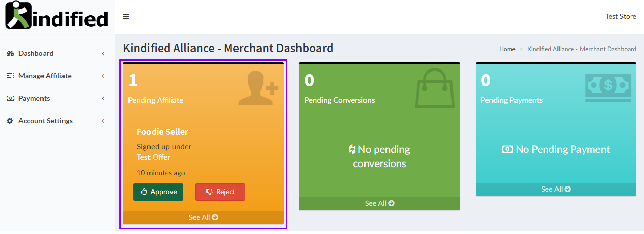The width and height of the screenshot is (644, 234).
Task: Click the Pending Affiliate count 1
Action: point(133,80)
